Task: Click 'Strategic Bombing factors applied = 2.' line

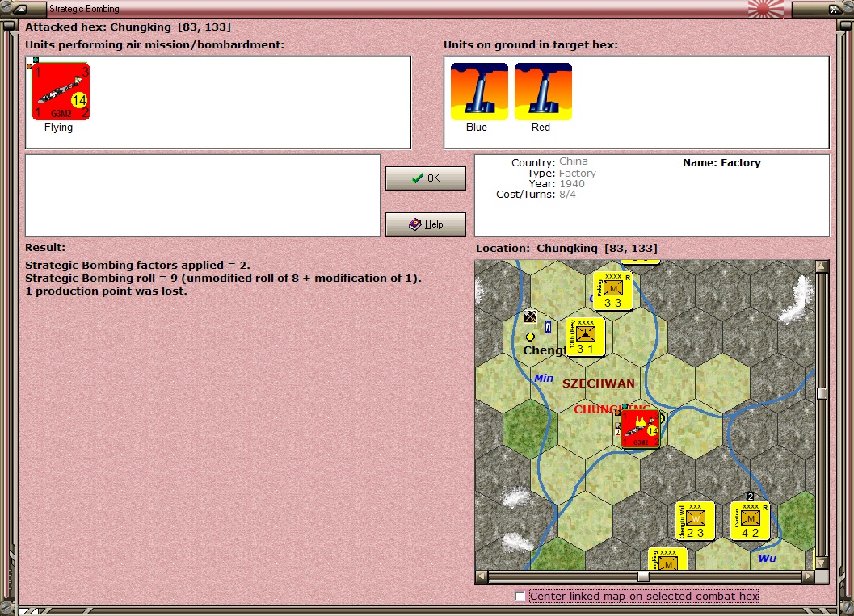Action: [x=138, y=266]
